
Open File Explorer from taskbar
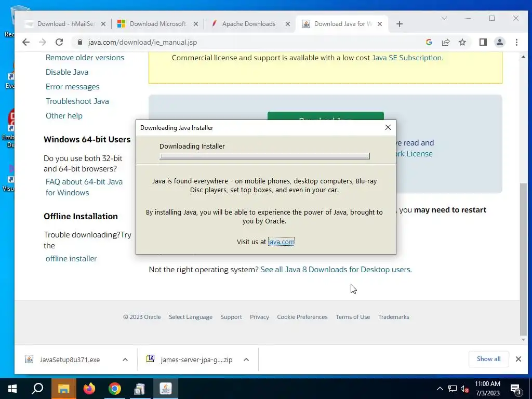[63, 389]
